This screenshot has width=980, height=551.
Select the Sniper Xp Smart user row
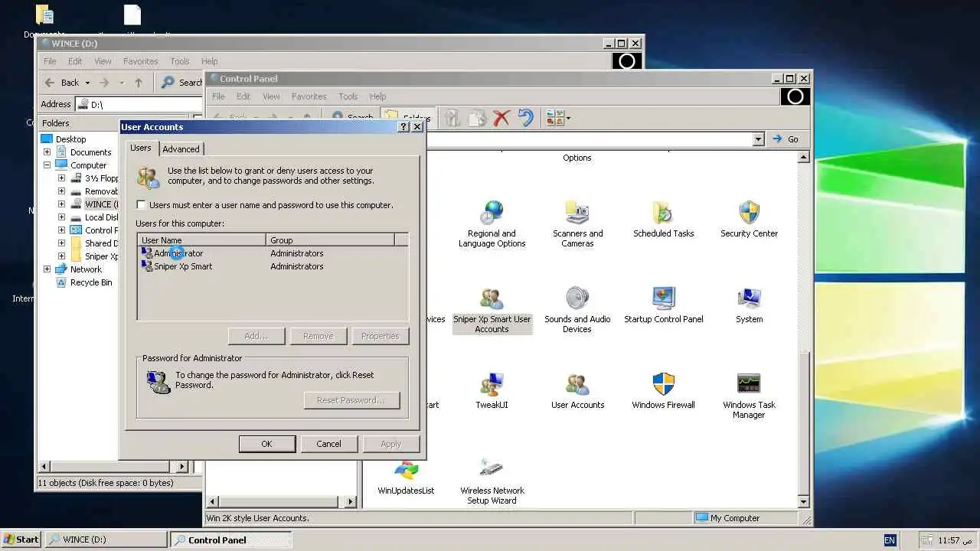[x=273, y=266]
